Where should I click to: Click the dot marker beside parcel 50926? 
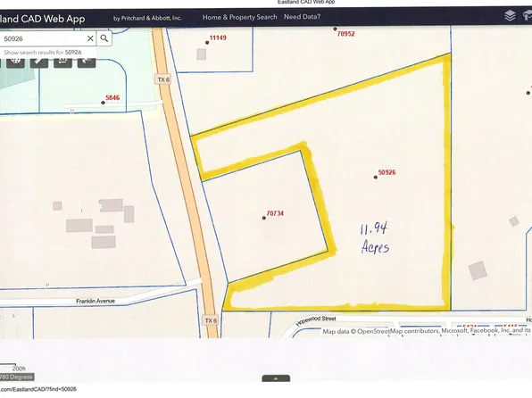pyautogui.click(x=376, y=177)
